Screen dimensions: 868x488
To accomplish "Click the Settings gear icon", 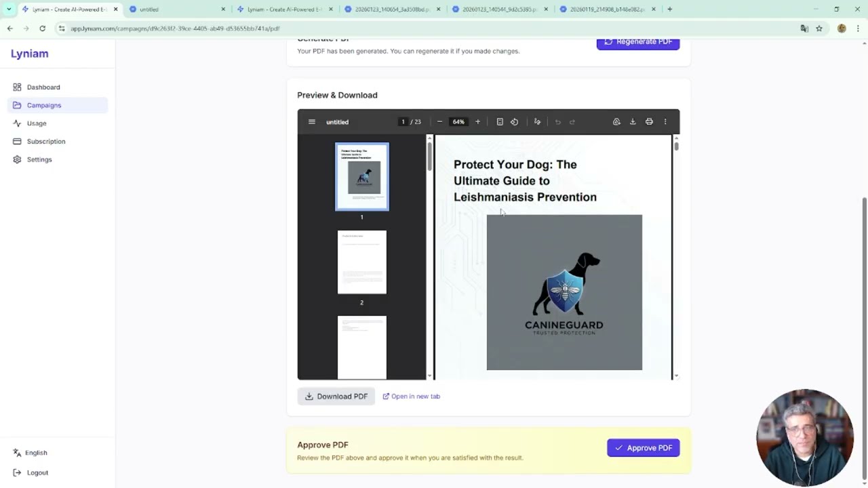I will click(x=17, y=159).
